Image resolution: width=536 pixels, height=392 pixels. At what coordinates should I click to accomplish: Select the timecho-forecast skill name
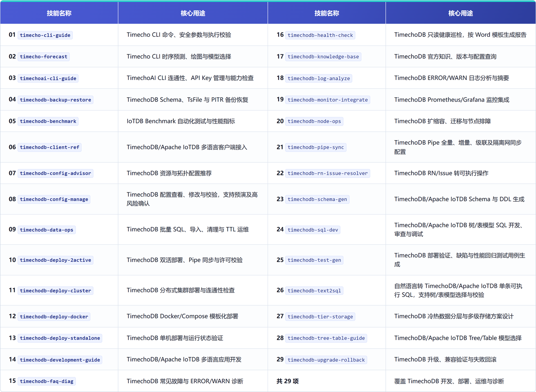tap(44, 57)
